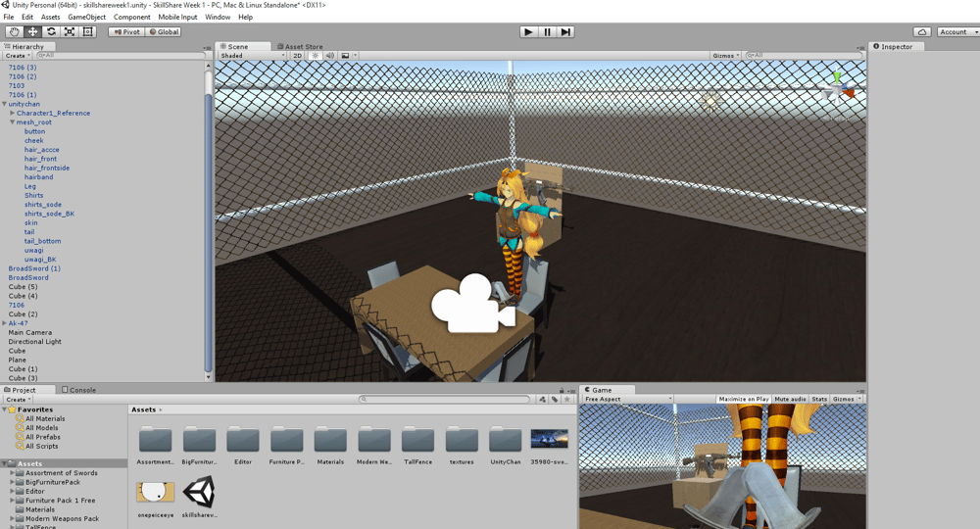Click search by type icon in Project
The image size is (980, 529).
tap(542, 399)
